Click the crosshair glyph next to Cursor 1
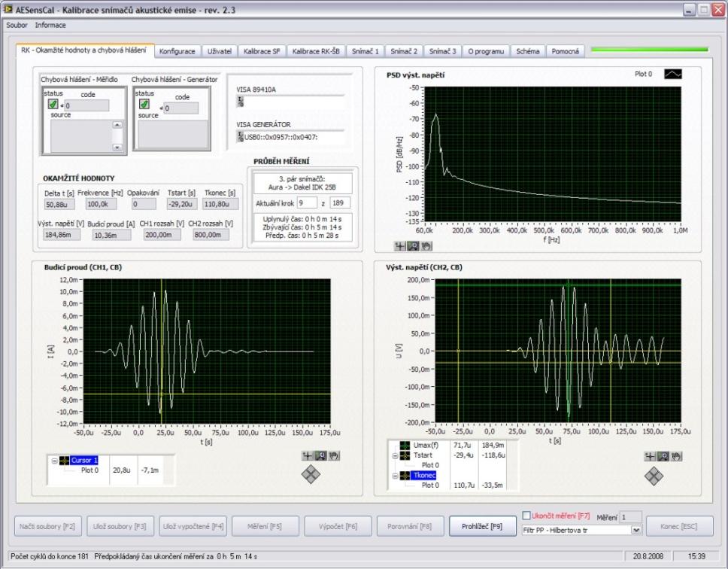This screenshot has height=569, width=728. point(64,461)
